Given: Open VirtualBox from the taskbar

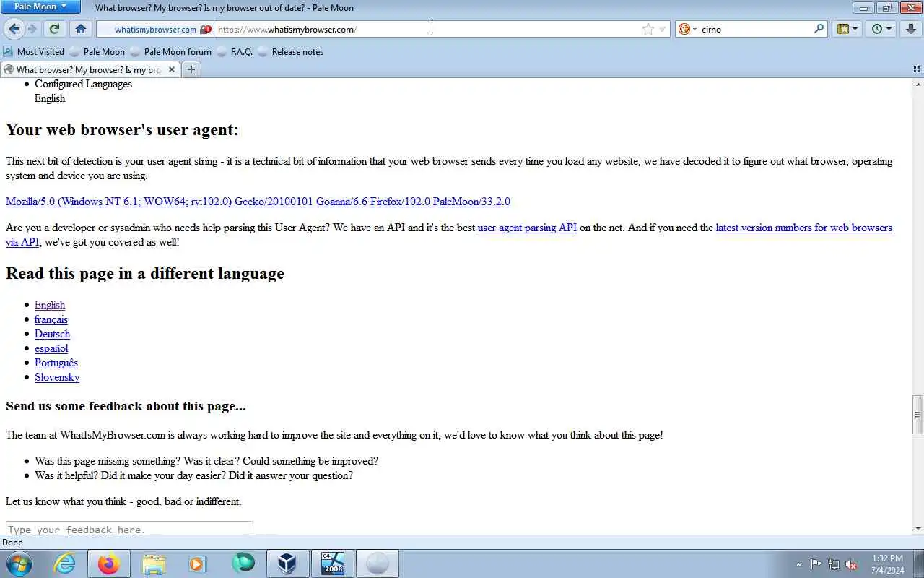Looking at the screenshot, I should tap(288, 564).
